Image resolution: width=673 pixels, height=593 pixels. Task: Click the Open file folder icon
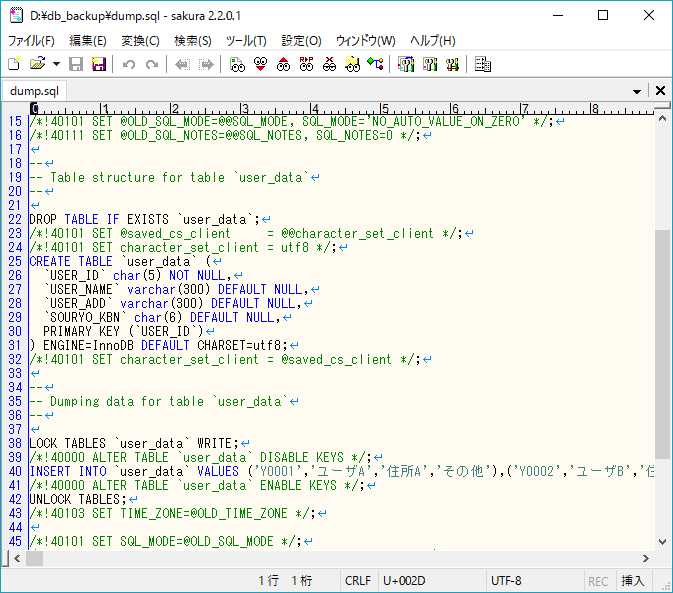pos(38,64)
